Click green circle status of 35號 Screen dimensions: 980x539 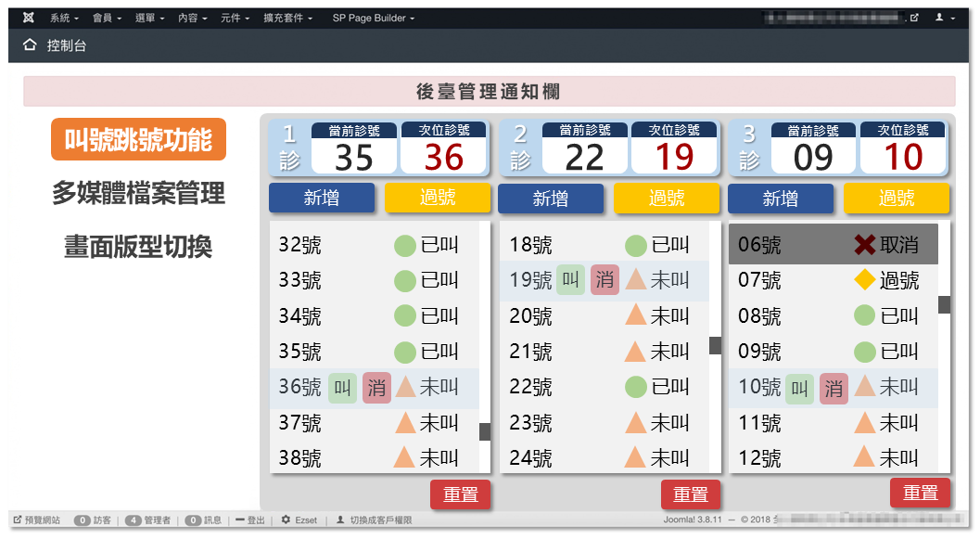pyautogui.click(x=405, y=352)
